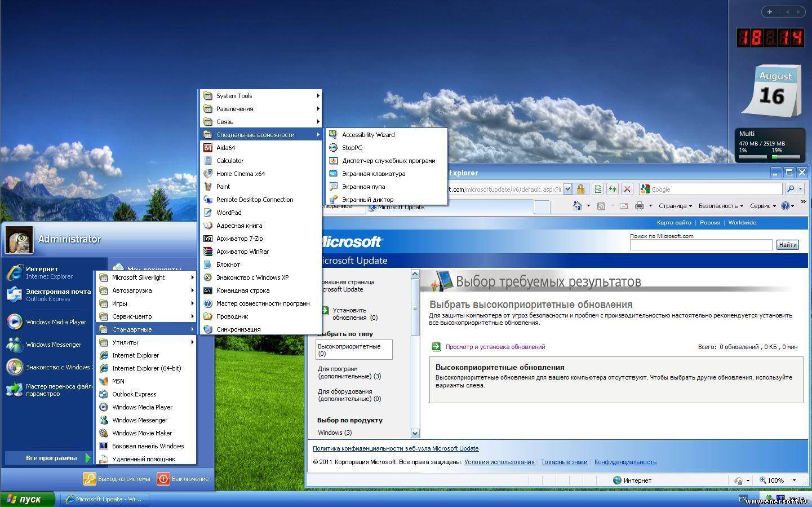Expand Microsoft Silverlight submenu
The height and width of the screenshot is (507, 812).
pos(146,277)
